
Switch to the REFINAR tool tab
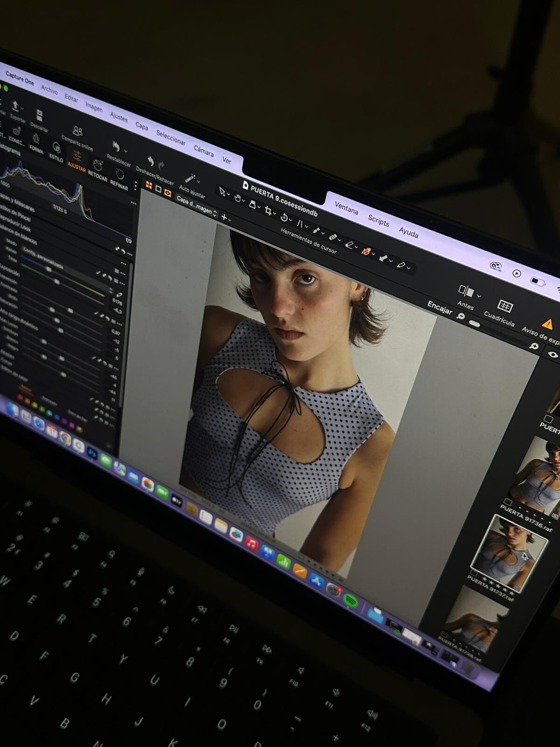point(119,179)
